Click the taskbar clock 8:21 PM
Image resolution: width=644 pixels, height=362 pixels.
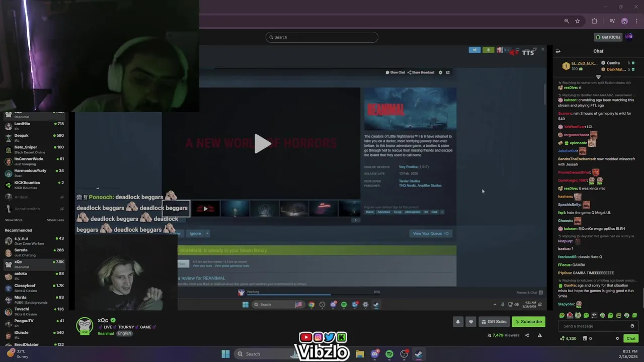(x=630, y=354)
